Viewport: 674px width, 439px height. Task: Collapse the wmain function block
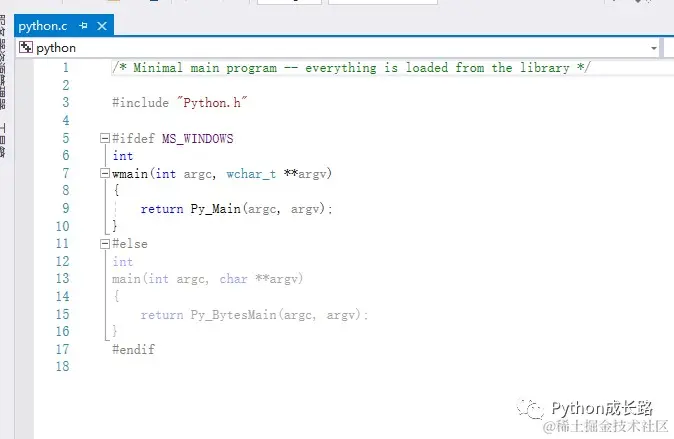coord(105,173)
